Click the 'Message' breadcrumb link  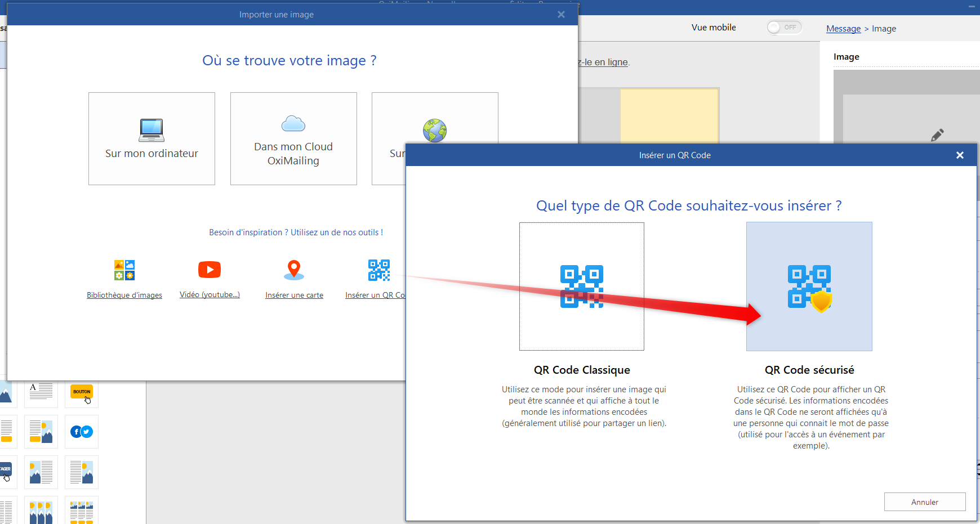843,29
